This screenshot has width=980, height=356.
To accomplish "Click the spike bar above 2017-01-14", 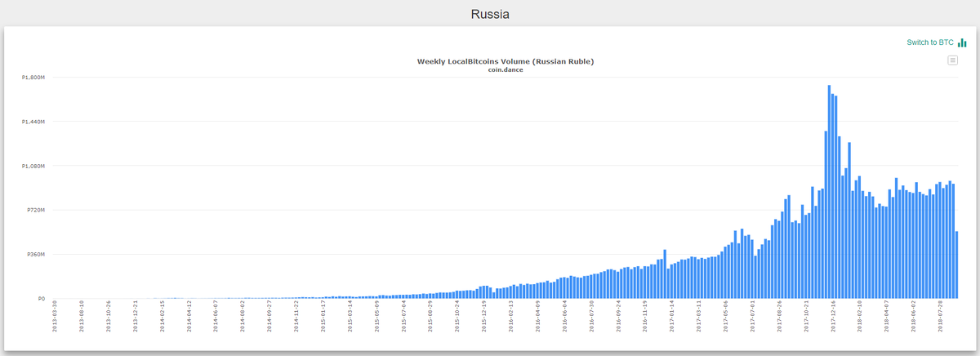I will click(x=665, y=274).
